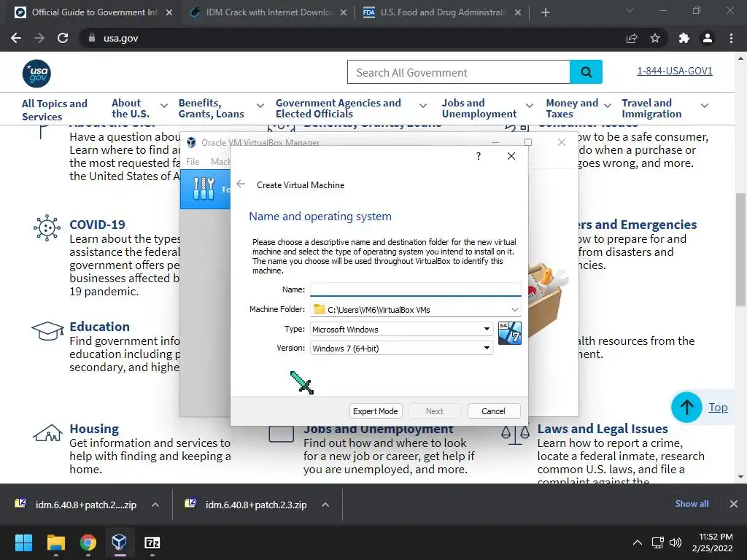
Task: Click the back arrow in Create Virtual Machine
Action: click(x=241, y=184)
